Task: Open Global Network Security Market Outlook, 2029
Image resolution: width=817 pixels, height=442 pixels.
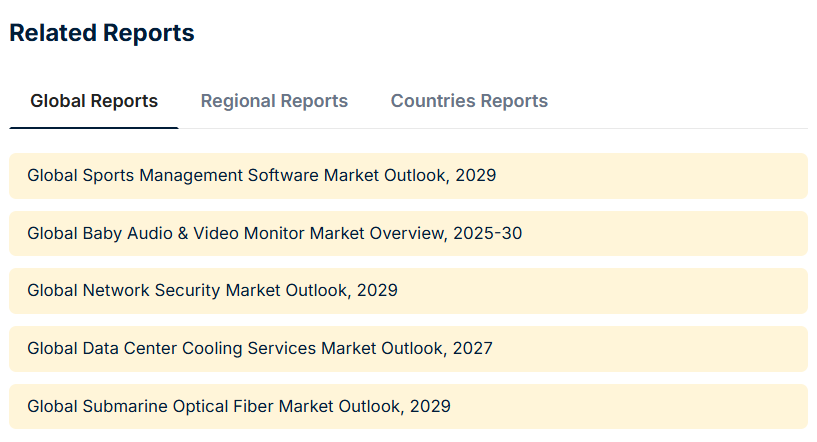Action: click(212, 291)
